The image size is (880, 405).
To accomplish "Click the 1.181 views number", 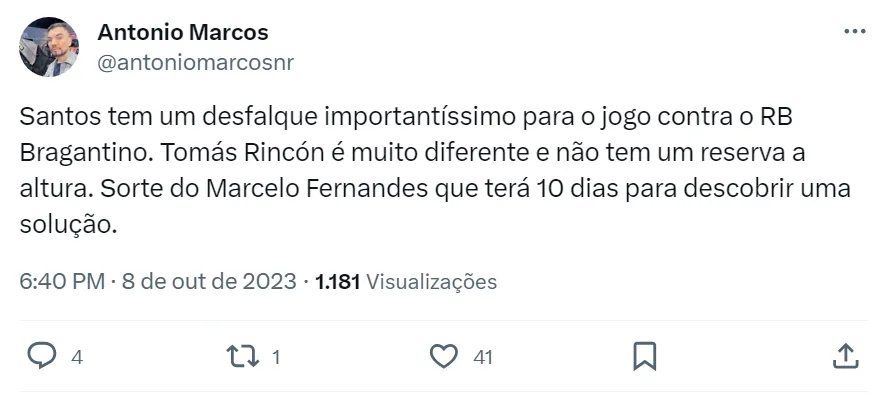I will click(x=337, y=281).
